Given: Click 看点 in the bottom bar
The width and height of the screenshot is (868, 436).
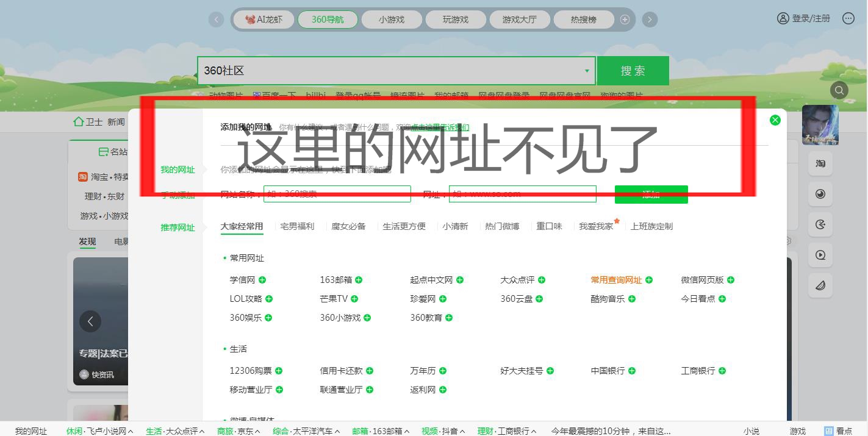Looking at the screenshot, I should coord(838,431).
